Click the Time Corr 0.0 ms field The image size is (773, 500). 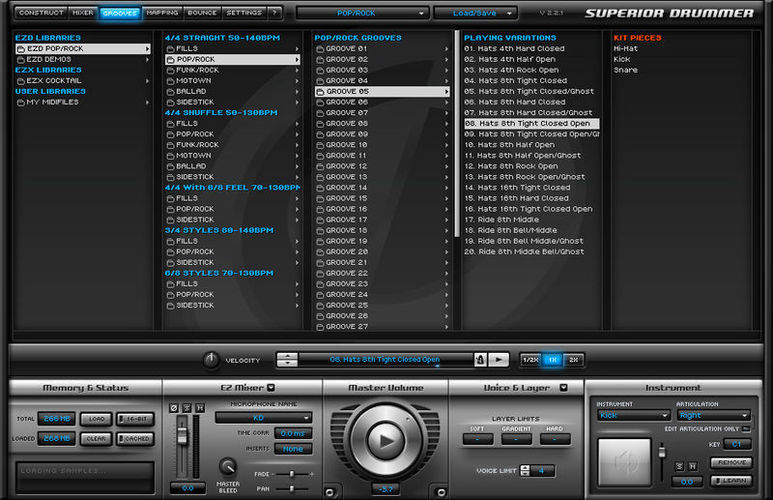[x=293, y=433]
